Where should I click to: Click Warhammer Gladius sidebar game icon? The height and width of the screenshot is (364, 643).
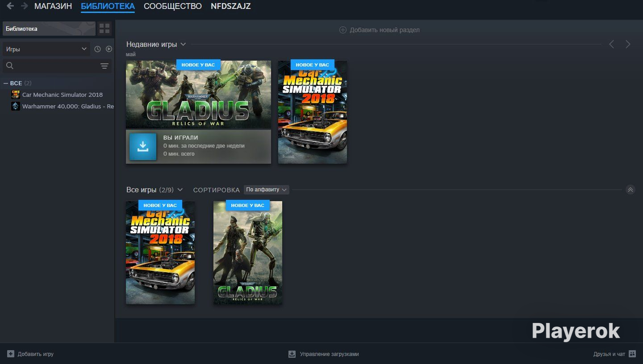pos(16,106)
